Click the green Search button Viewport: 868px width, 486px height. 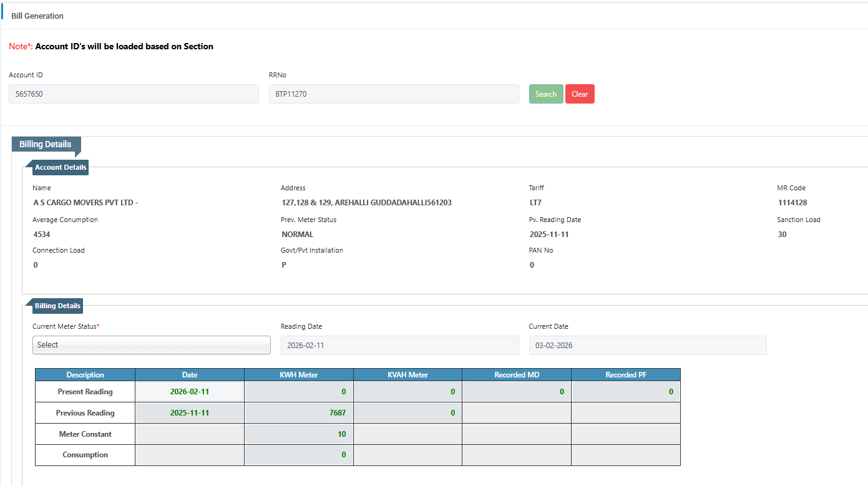point(545,94)
